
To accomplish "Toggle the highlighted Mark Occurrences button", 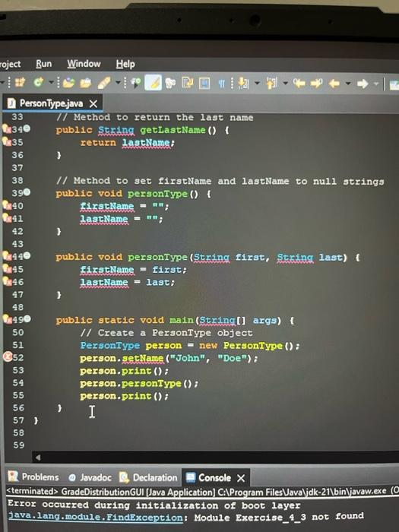I will coord(153,82).
